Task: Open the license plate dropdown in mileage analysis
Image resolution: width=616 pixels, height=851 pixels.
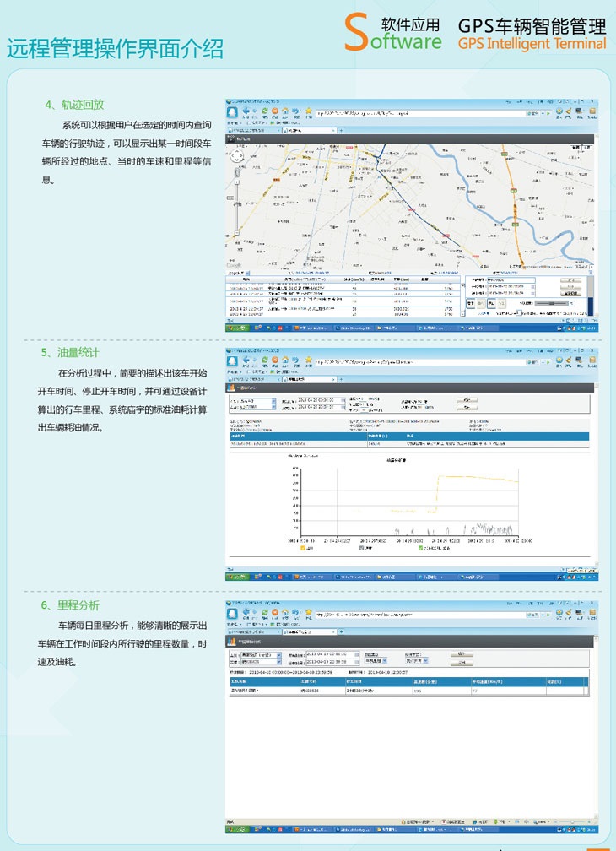Action: click(279, 661)
